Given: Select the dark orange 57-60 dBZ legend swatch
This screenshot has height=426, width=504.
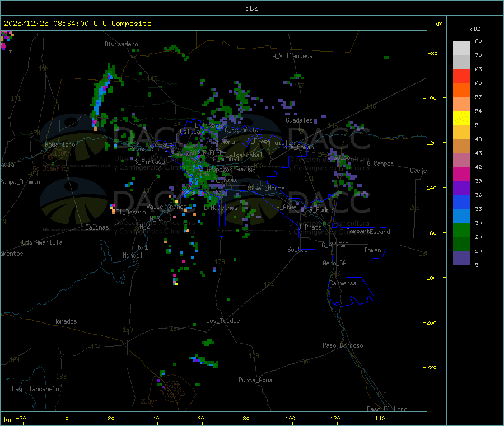Looking at the screenshot, I should coord(461,90).
